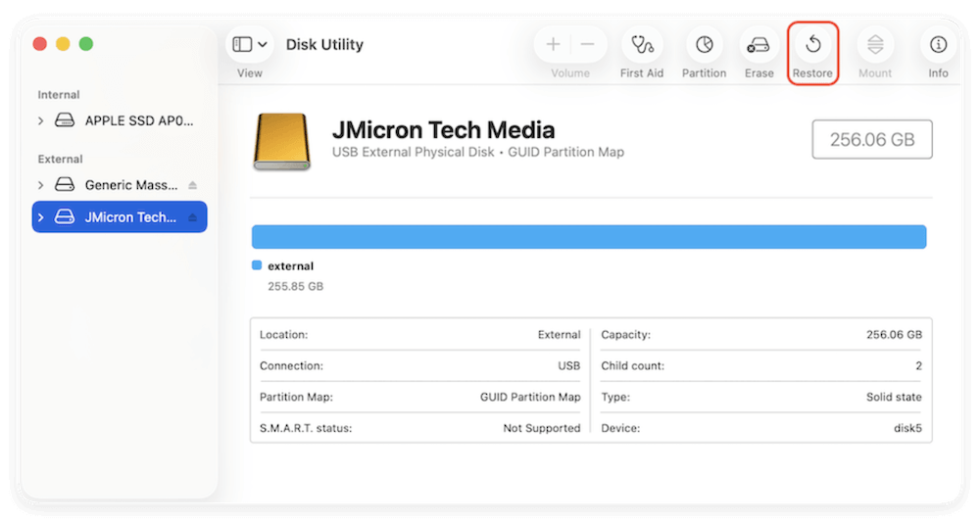The width and height of the screenshot is (980, 522).
Task: Click the 256.06 GB capacity box
Action: [872, 139]
